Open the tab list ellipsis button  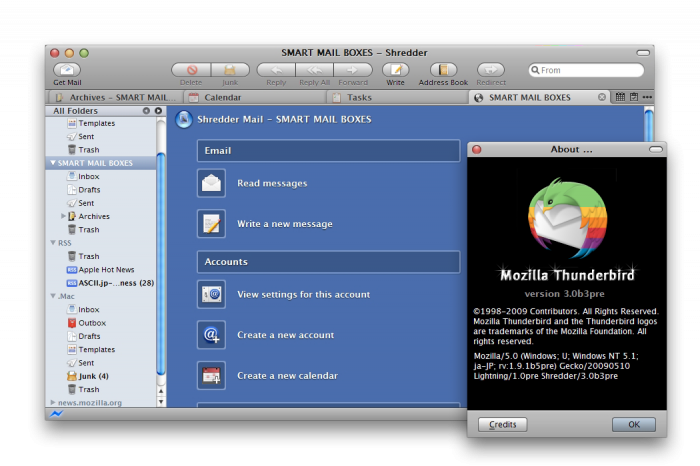(647, 97)
